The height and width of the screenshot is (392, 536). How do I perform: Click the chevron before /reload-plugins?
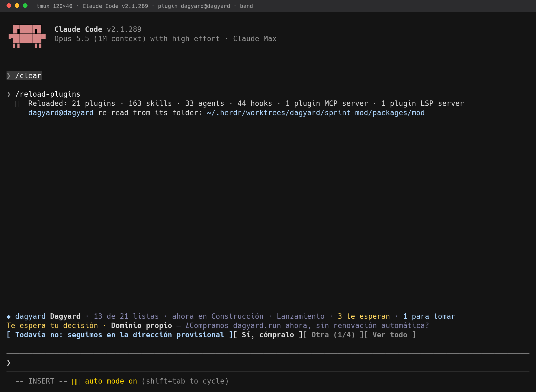coord(9,94)
